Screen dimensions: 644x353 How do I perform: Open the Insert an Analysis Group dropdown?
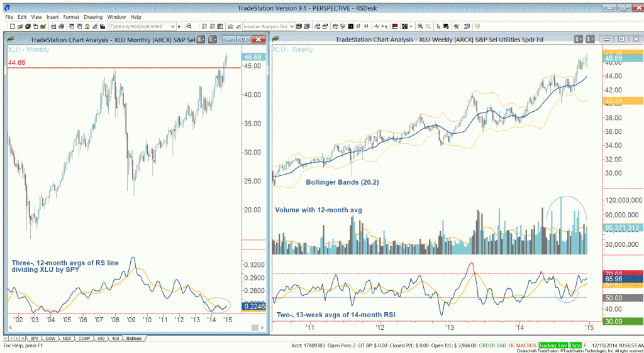292,26
